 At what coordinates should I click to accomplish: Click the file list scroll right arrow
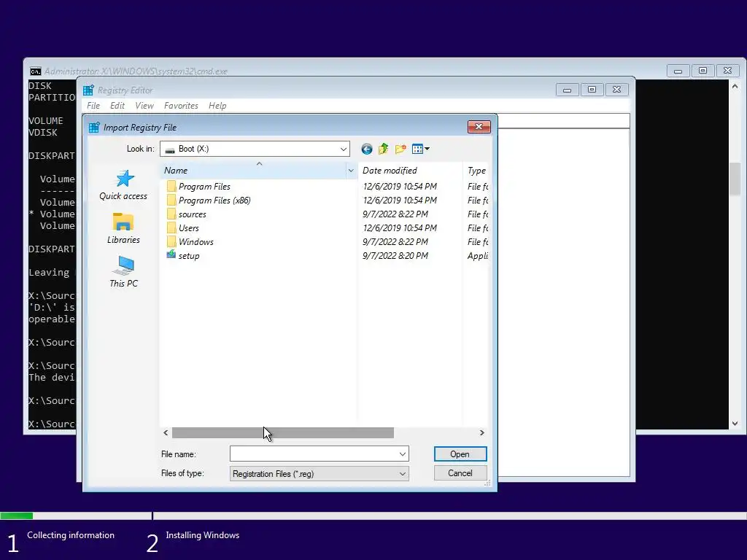481,433
